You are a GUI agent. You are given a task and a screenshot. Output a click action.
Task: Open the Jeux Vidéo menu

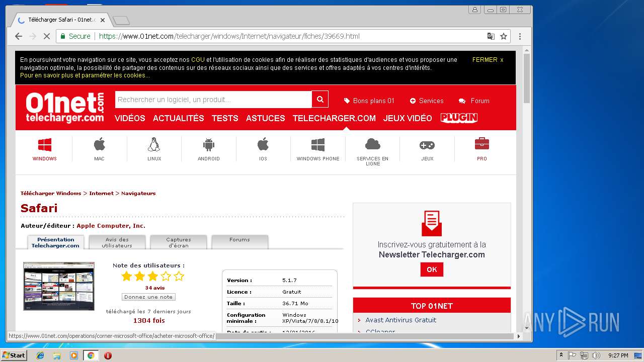(408, 118)
